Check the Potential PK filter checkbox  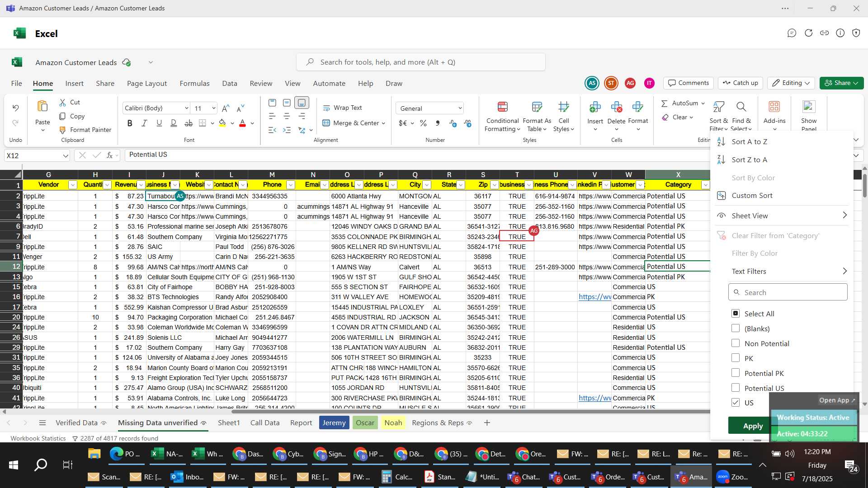736,373
